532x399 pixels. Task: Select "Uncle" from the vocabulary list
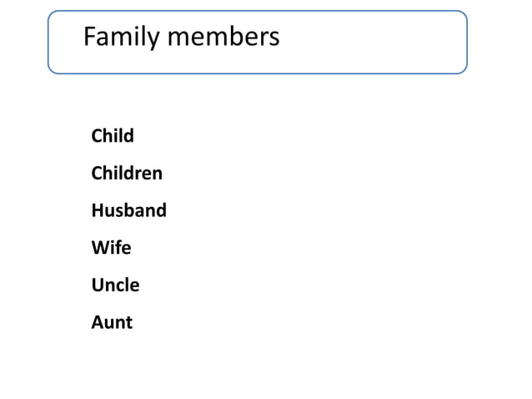[x=115, y=285]
